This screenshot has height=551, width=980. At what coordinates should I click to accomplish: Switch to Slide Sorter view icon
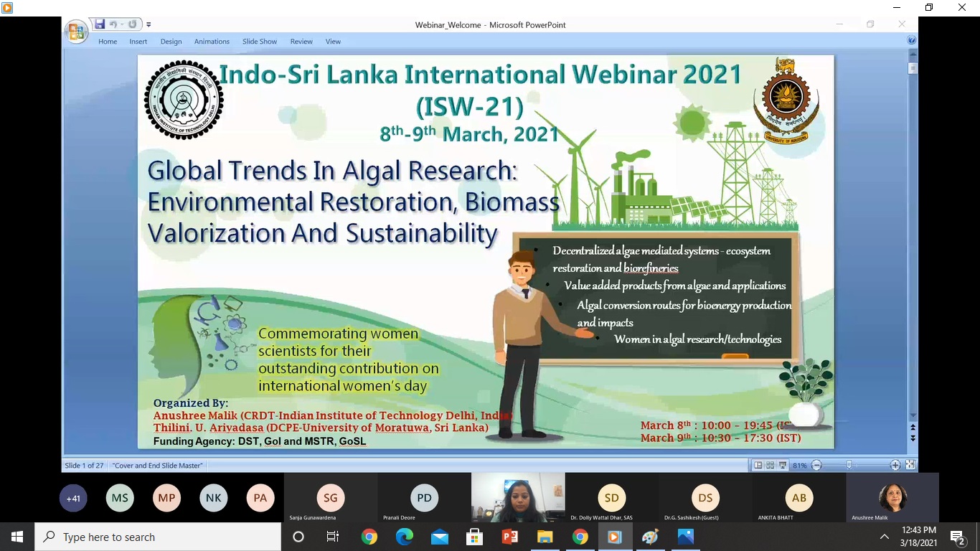770,466
